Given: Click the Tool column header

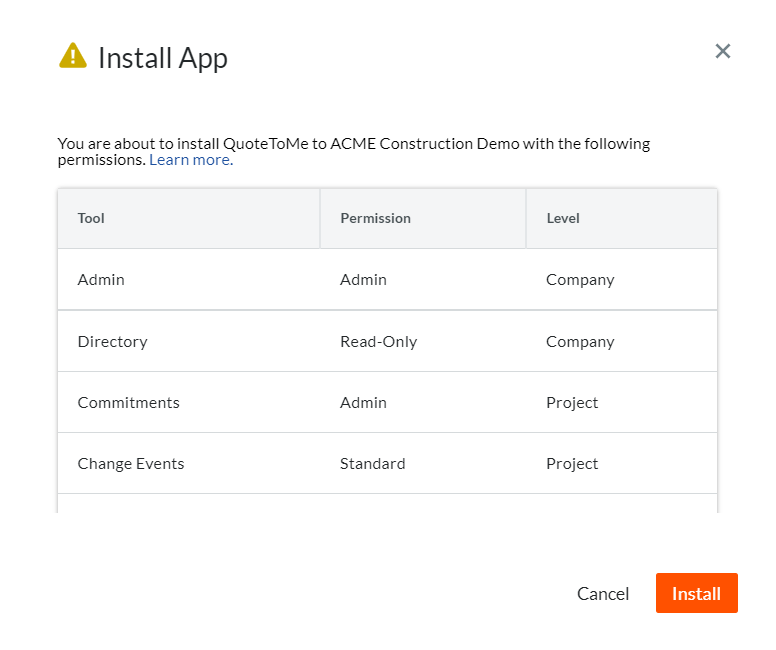Looking at the screenshot, I should click(91, 218).
